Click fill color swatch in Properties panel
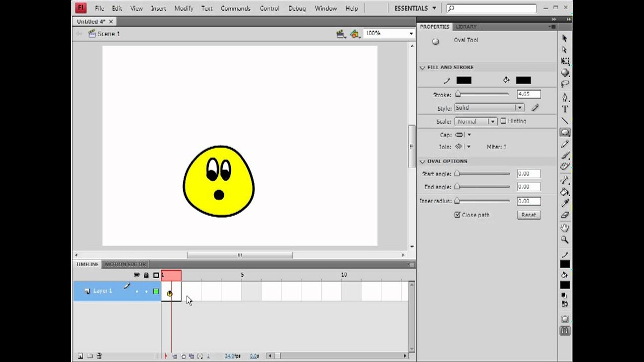The width and height of the screenshot is (644, 362). point(523,80)
